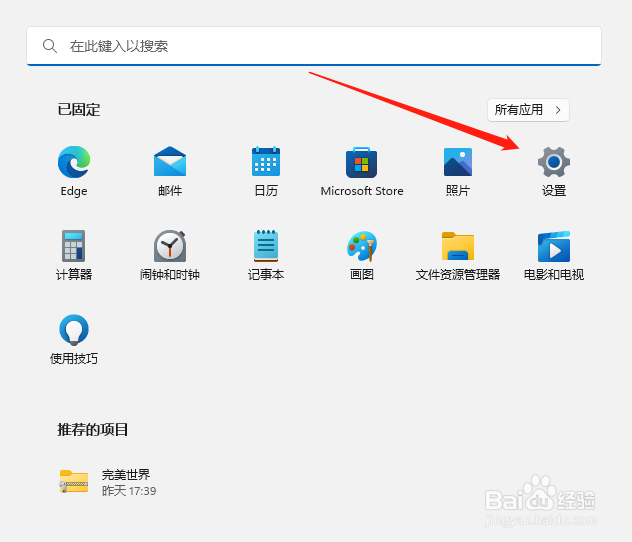This screenshot has width=632, height=542.
Task: Open 文件资源管理器 file explorer
Action: tap(458, 246)
